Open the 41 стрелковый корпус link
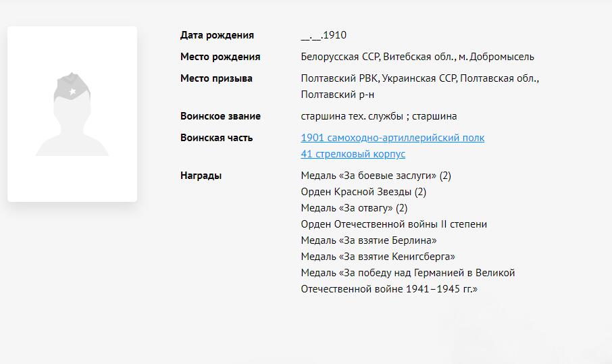The height and width of the screenshot is (364, 612). tap(353, 154)
